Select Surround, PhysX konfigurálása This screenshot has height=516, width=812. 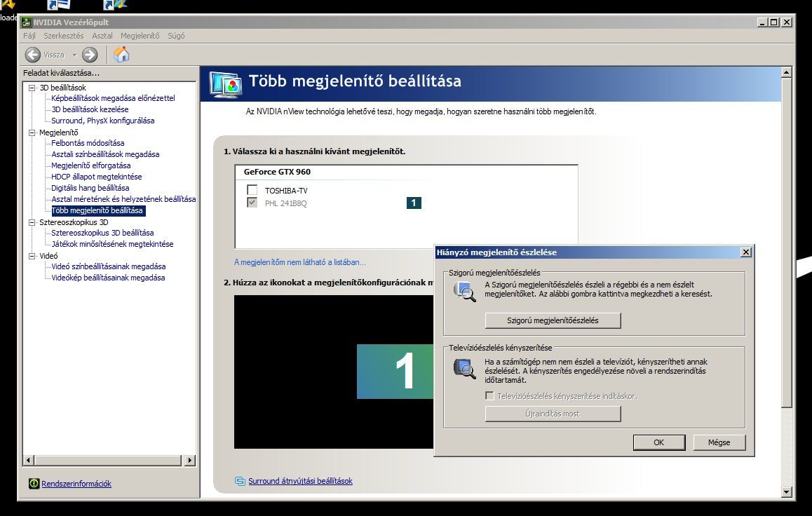(x=102, y=121)
